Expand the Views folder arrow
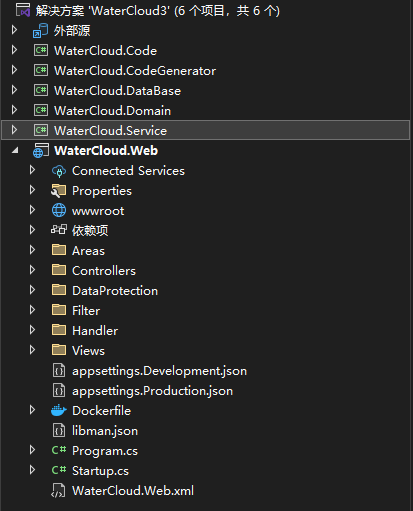This screenshot has height=511, width=413. pyautogui.click(x=32, y=350)
